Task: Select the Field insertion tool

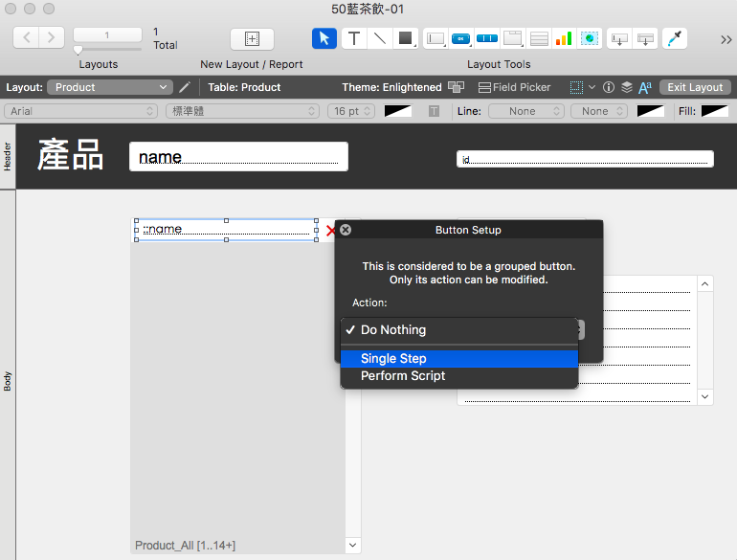Action: click(619, 38)
